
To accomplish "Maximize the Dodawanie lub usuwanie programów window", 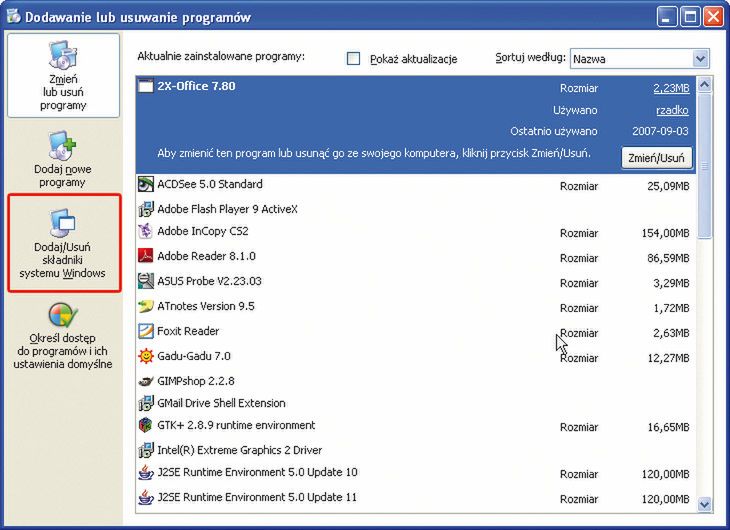I will pos(690,17).
